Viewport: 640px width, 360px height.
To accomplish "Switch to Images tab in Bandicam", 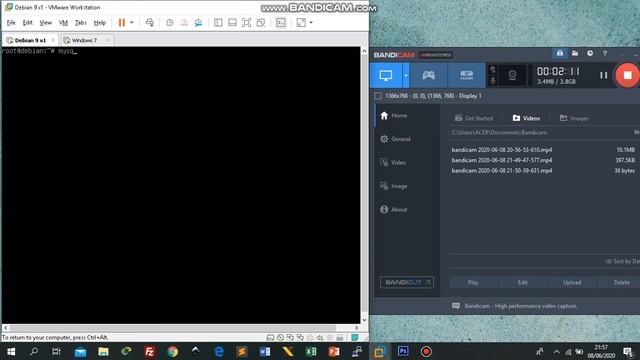I will click(x=574, y=118).
